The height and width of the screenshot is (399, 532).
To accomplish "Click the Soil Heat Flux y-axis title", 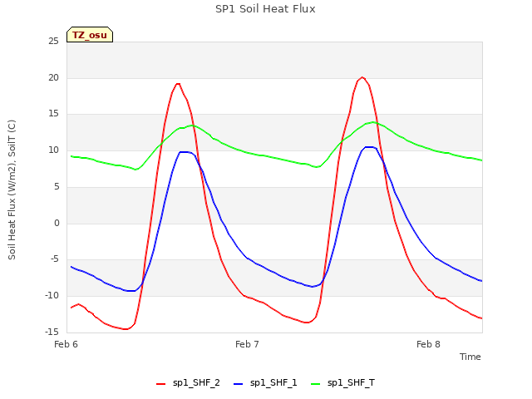I will (12, 190).
